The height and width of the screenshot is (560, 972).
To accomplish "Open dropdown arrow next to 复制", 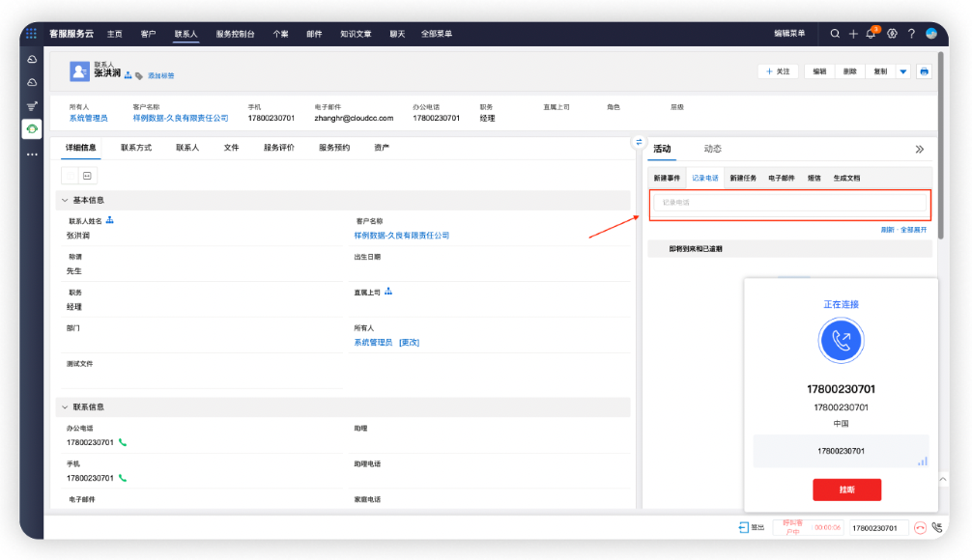I will pyautogui.click(x=903, y=71).
